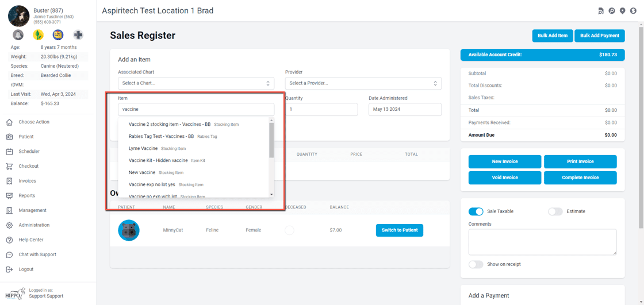This screenshot has height=305, width=644.
Task: Toggle the Sale Taxable switch
Action: (476, 211)
